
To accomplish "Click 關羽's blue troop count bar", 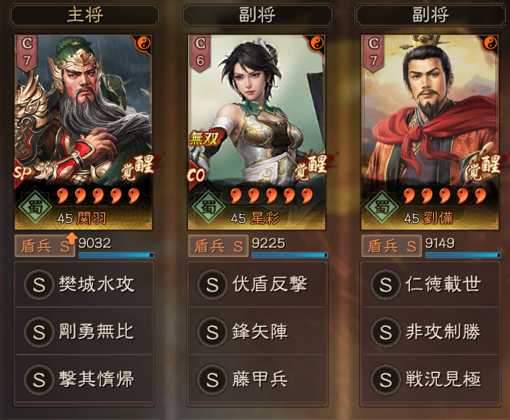I will tap(116, 255).
